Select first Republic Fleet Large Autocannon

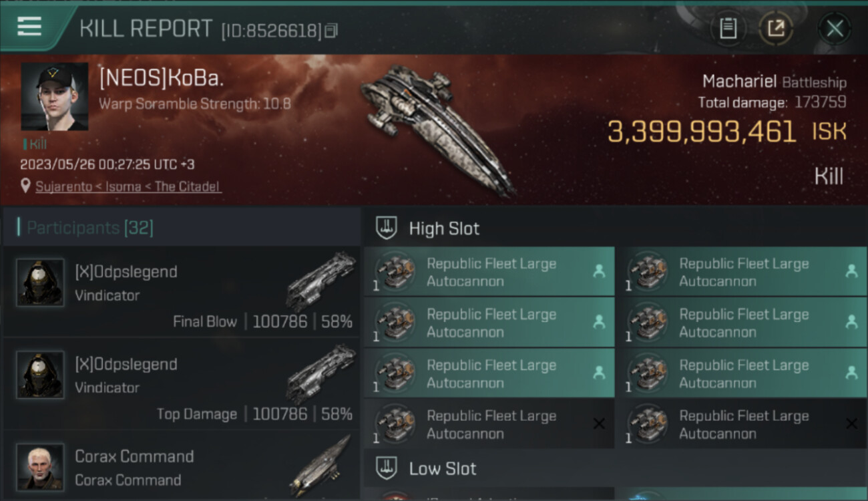[x=489, y=272]
